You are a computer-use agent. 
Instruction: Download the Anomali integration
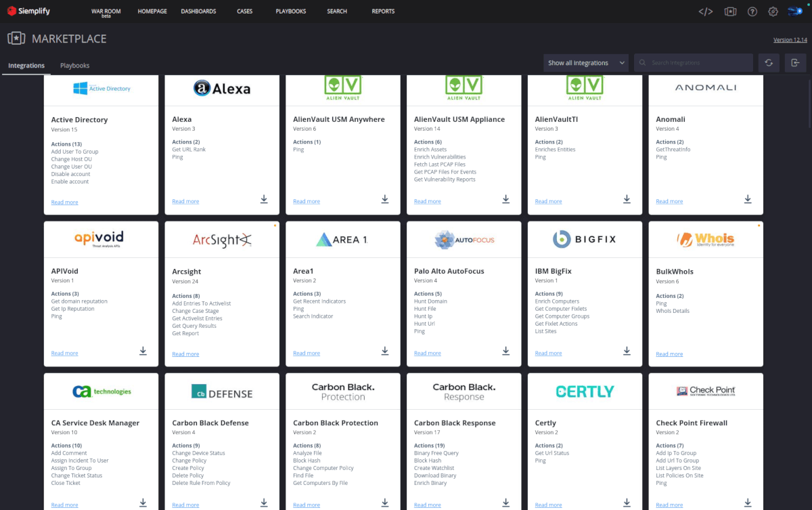tap(748, 199)
